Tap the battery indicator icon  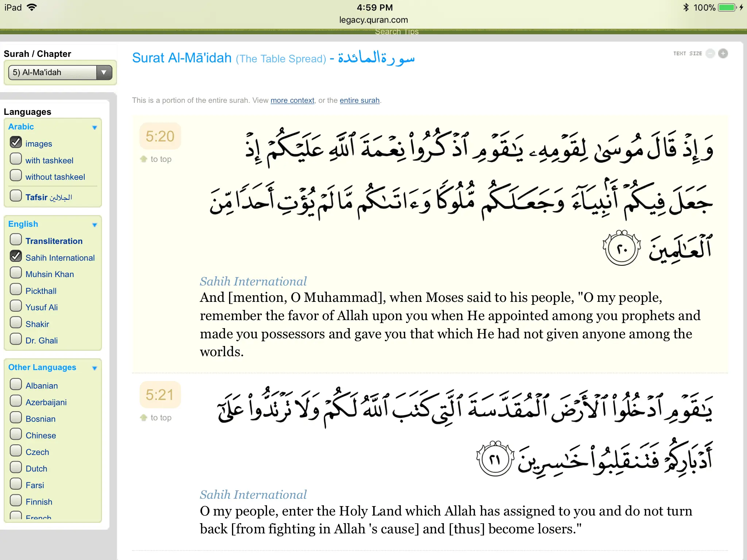coord(727,8)
